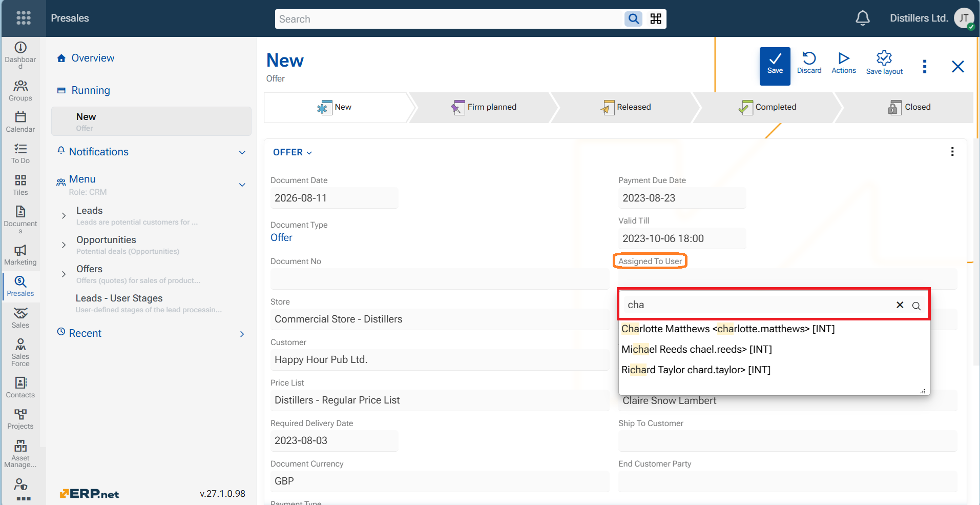
Task: Select the Firm planned stage
Action: tap(484, 107)
